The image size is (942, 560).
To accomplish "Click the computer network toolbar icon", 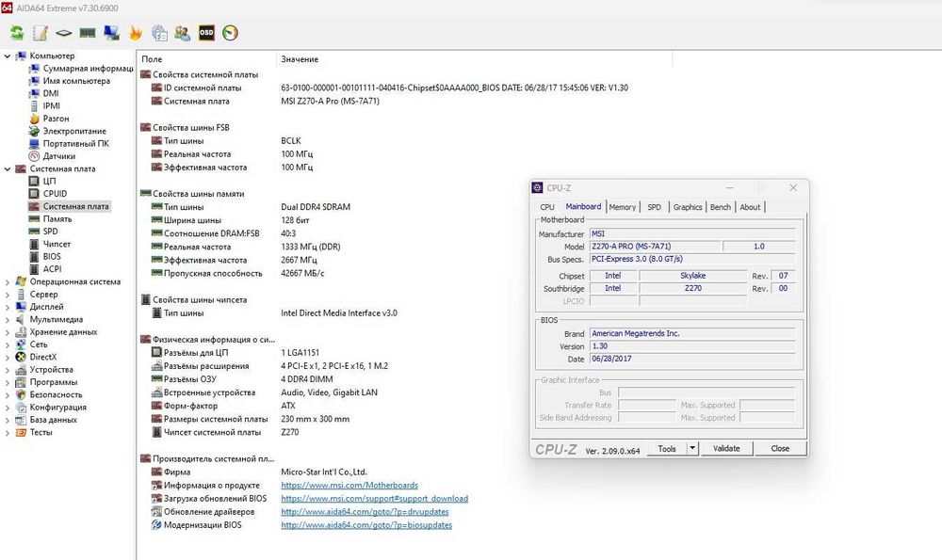I will coord(111,33).
